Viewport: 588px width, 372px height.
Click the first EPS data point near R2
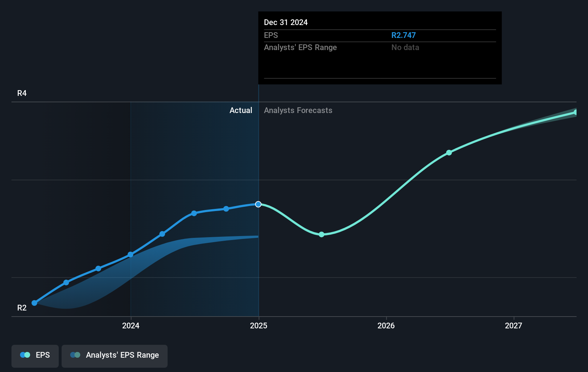click(x=34, y=303)
